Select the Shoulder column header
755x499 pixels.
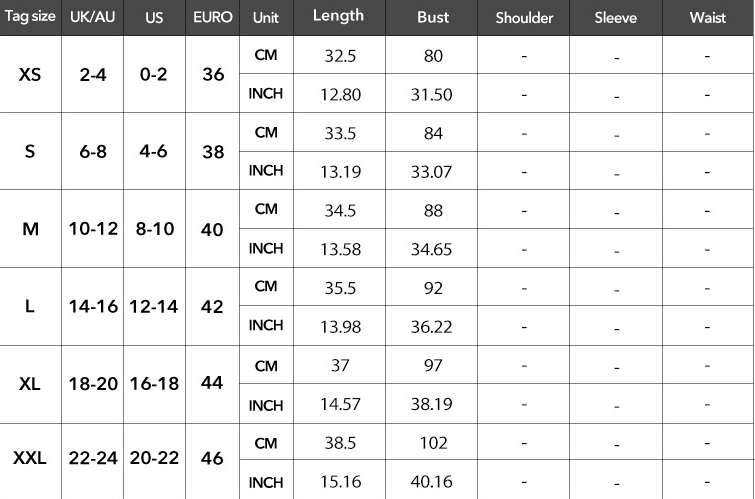tap(524, 18)
